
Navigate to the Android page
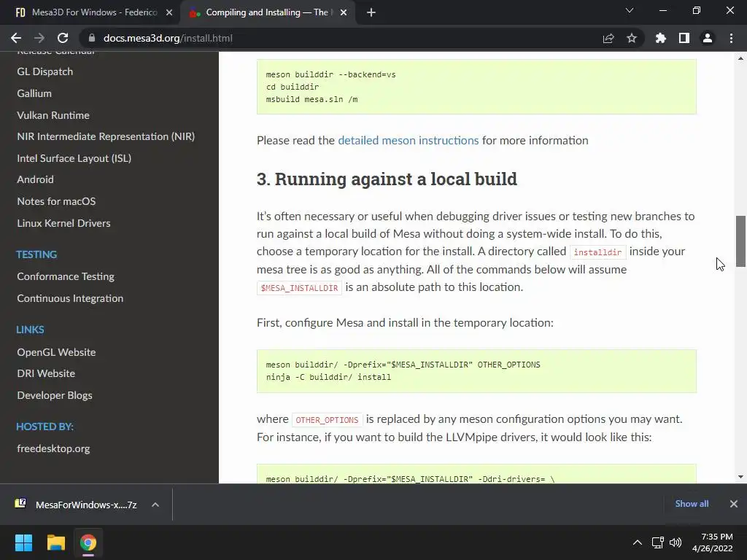[35, 179]
